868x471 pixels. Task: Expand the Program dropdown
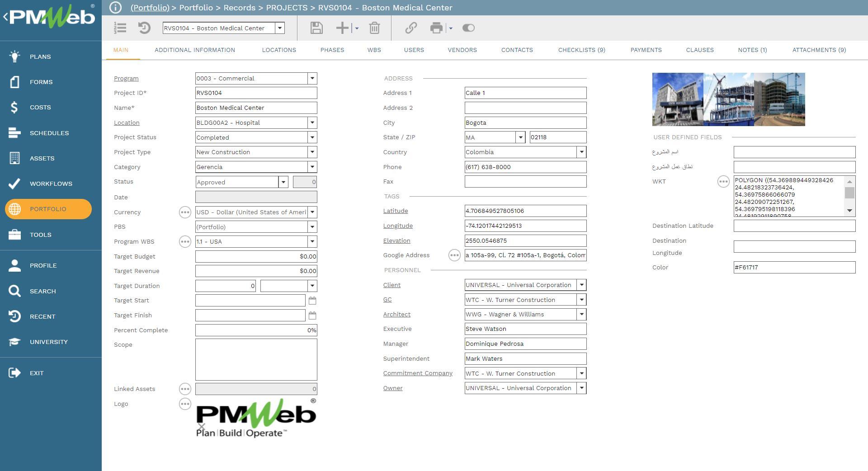click(x=312, y=78)
